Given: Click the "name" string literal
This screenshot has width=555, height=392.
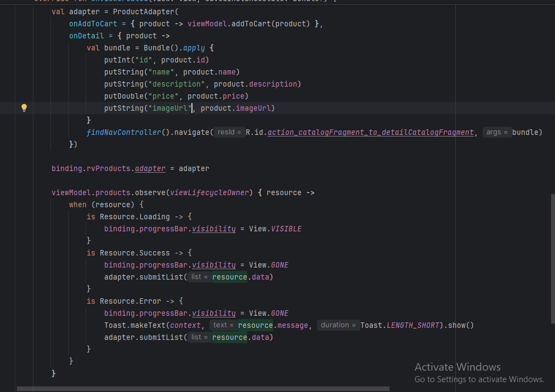Looking at the screenshot, I should [x=161, y=72].
